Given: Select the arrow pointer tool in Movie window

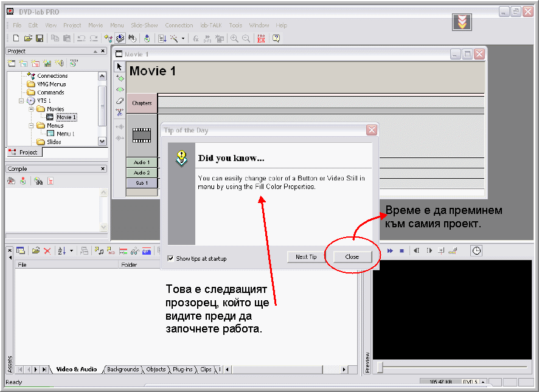Looking at the screenshot, I should tap(120, 66).
